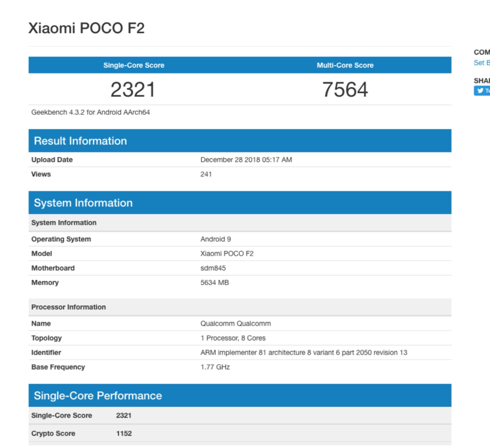Click the Result Information section header
The height and width of the screenshot is (448, 490).
point(80,141)
